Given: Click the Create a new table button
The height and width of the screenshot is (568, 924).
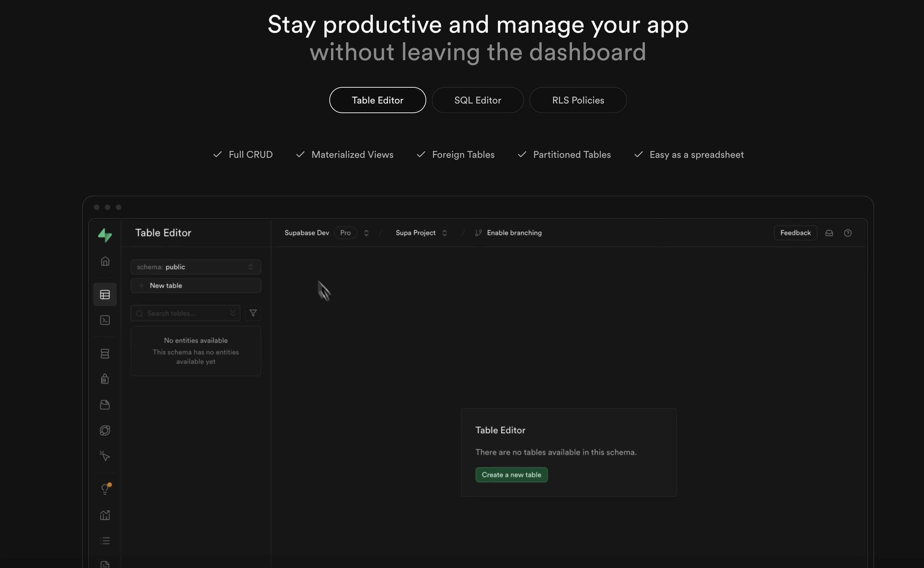Looking at the screenshot, I should [x=511, y=475].
